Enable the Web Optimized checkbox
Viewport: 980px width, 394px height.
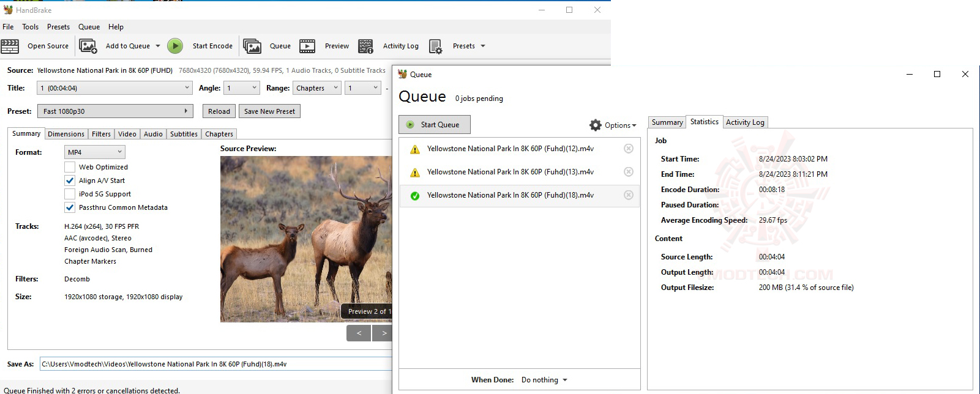(x=70, y=167)
